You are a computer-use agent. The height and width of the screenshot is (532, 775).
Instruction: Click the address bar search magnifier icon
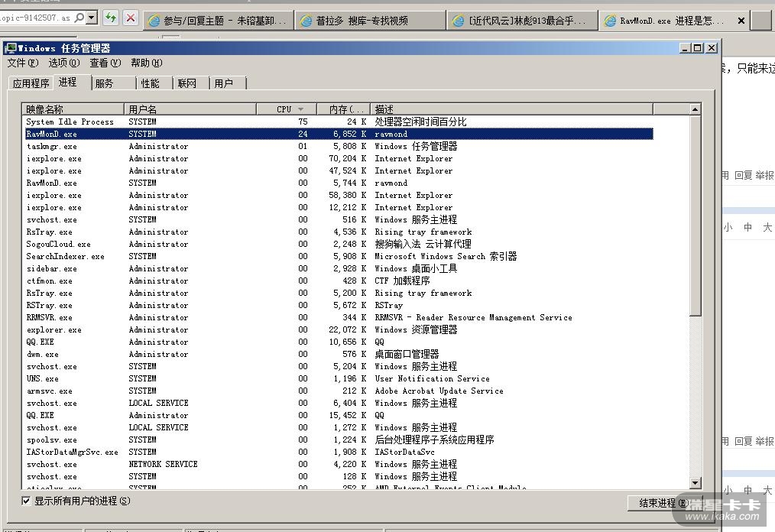tap(79, 18)
